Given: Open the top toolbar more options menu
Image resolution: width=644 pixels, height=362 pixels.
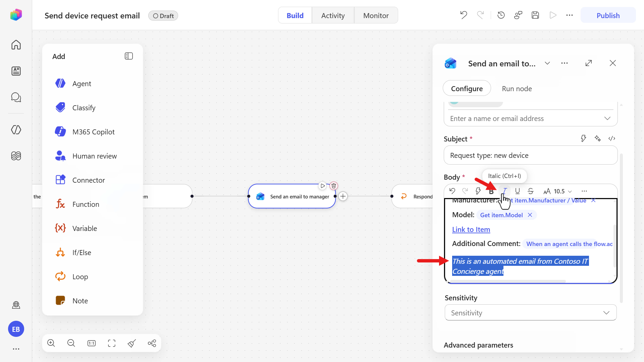Looking at the screenshot, I should point(570,15).
